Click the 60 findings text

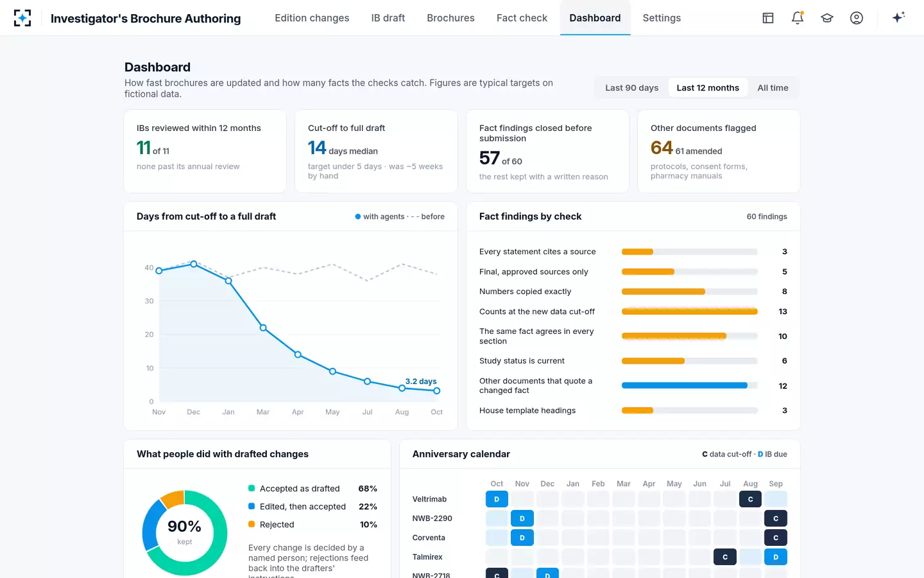click(767, 216)
